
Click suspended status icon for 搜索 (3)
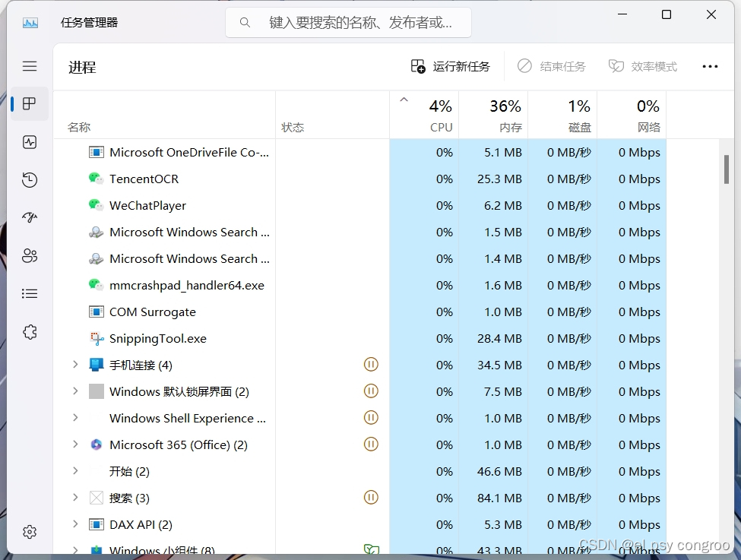(x=371, y=497)
